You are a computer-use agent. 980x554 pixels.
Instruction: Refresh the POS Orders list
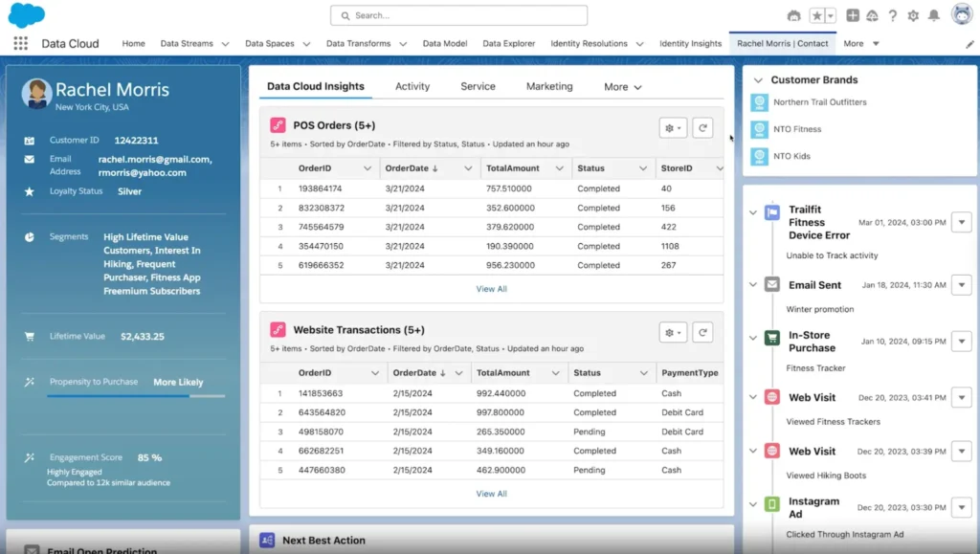pos(702,128)
